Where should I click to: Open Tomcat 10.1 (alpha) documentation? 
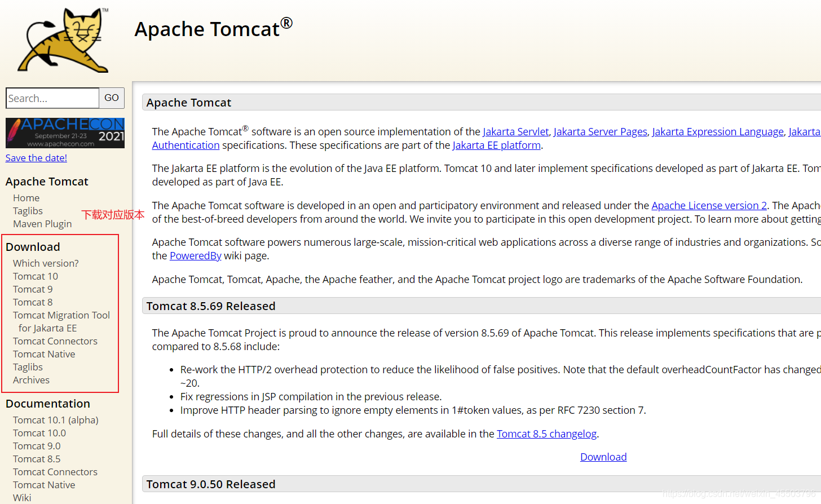(x=56, y=420)
